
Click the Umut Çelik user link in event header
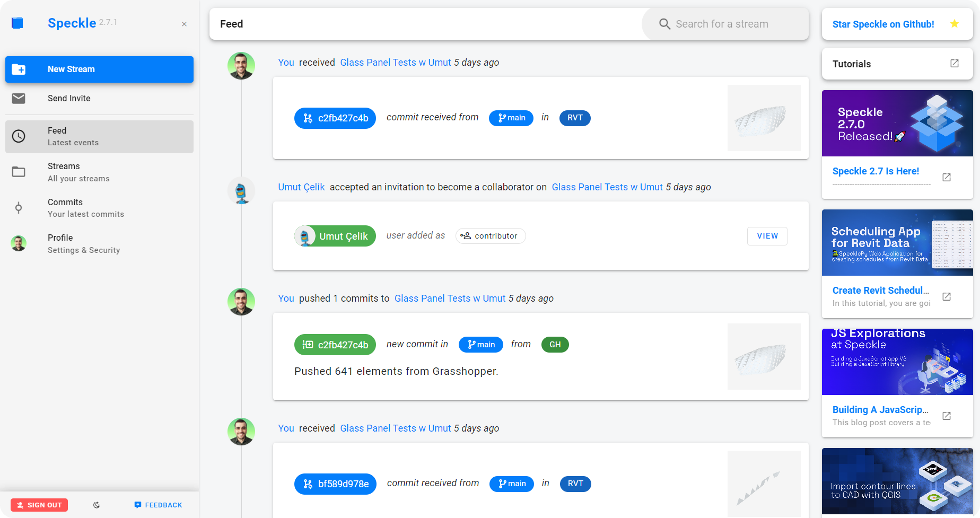301,187
